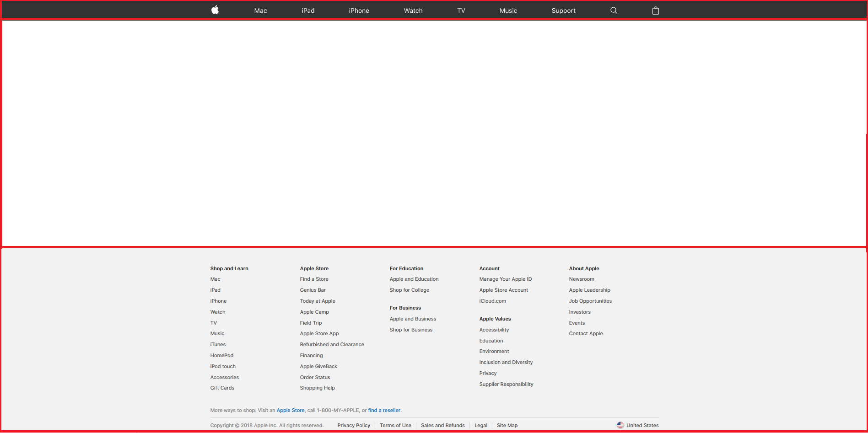
Task: Open the Newsroom link
Action: (581, 279)
